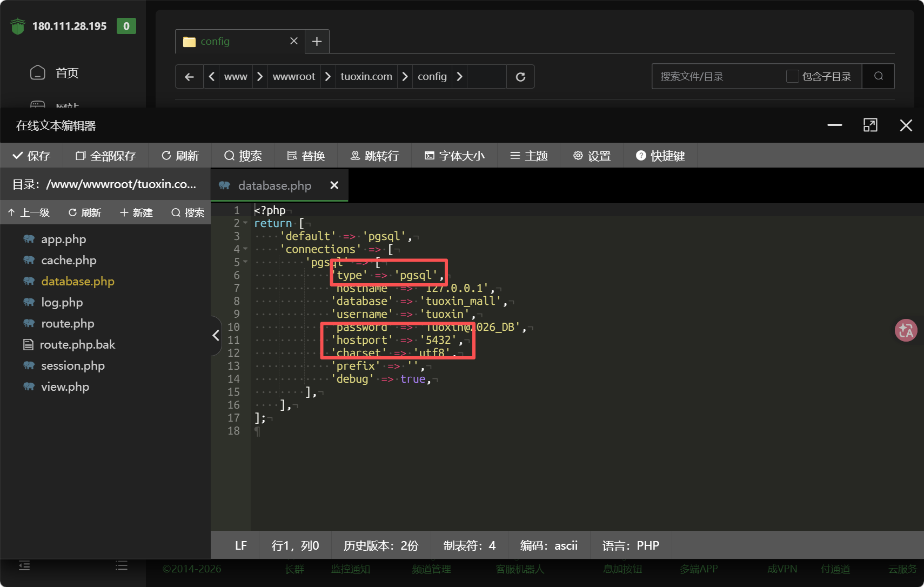
Task: Click 全部保存 to save all files
Action: [x=105, y=156]
